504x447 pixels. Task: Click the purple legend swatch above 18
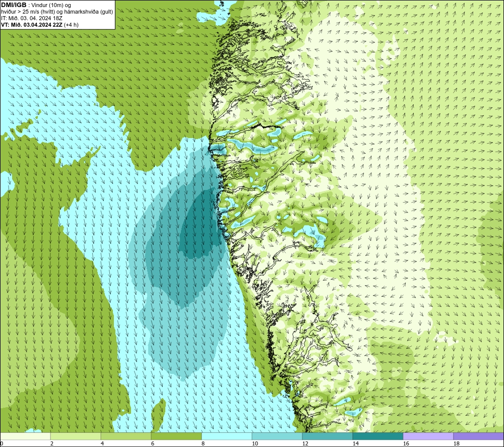tap(479, 436)
